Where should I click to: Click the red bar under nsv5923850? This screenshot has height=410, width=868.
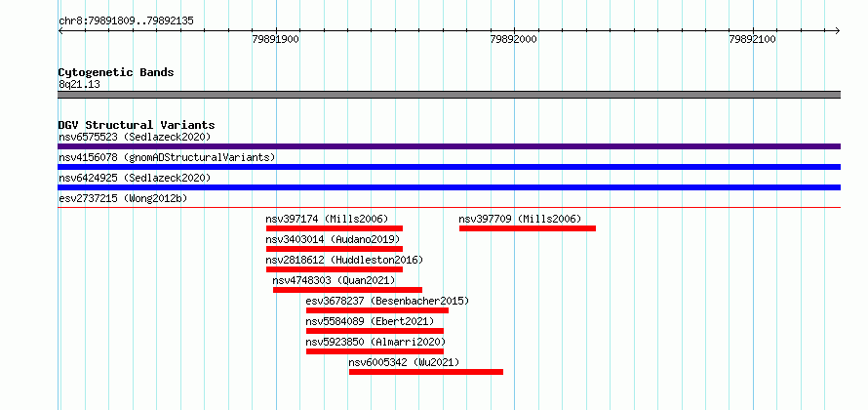(x=375, y=351)
